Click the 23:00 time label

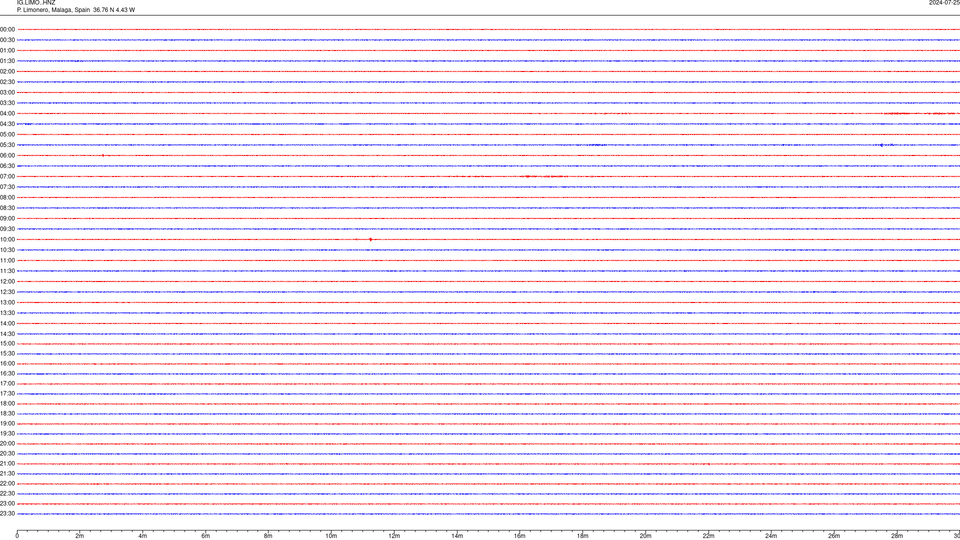coord(7,504)
